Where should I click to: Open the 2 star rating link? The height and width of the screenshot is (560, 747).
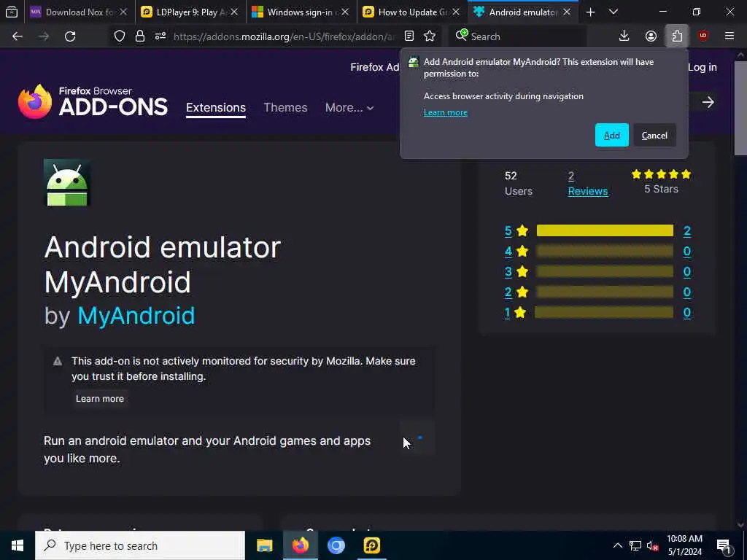(x=508, y=292)
